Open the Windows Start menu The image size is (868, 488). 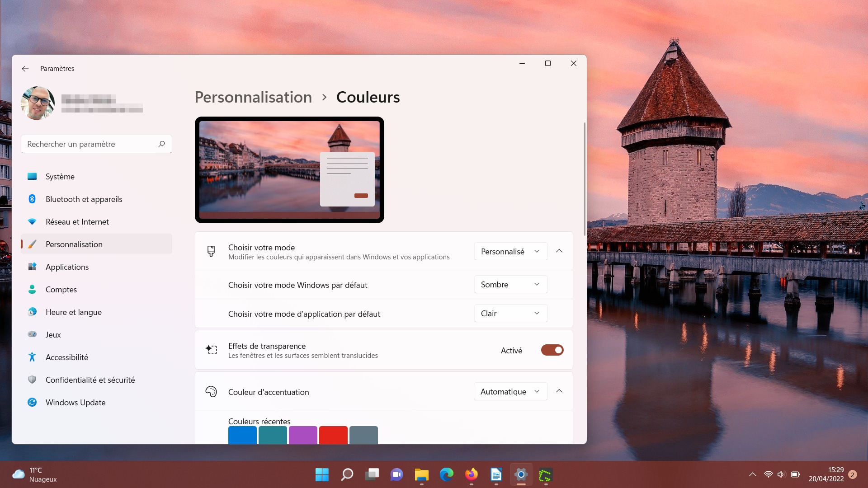tap(322, 474)
